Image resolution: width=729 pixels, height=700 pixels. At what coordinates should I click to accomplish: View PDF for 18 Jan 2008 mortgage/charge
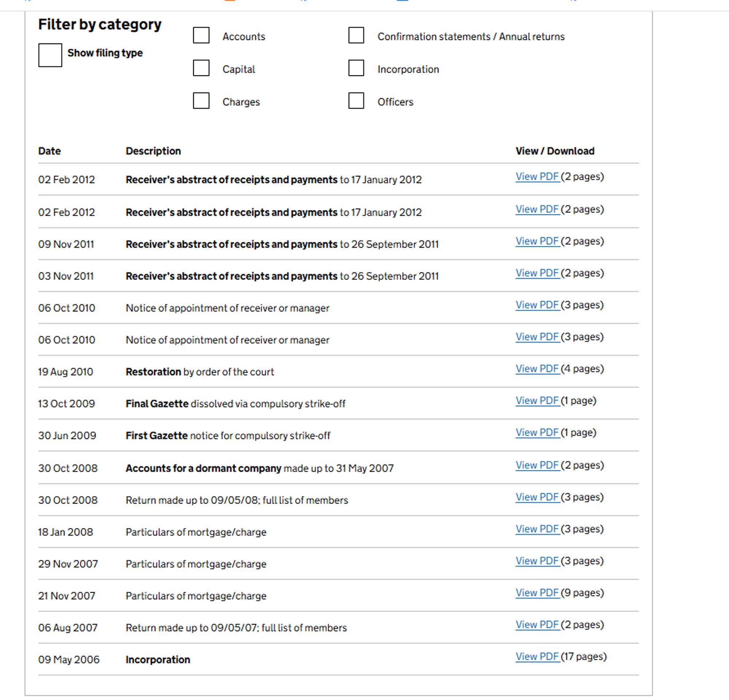tap(537, 529)
